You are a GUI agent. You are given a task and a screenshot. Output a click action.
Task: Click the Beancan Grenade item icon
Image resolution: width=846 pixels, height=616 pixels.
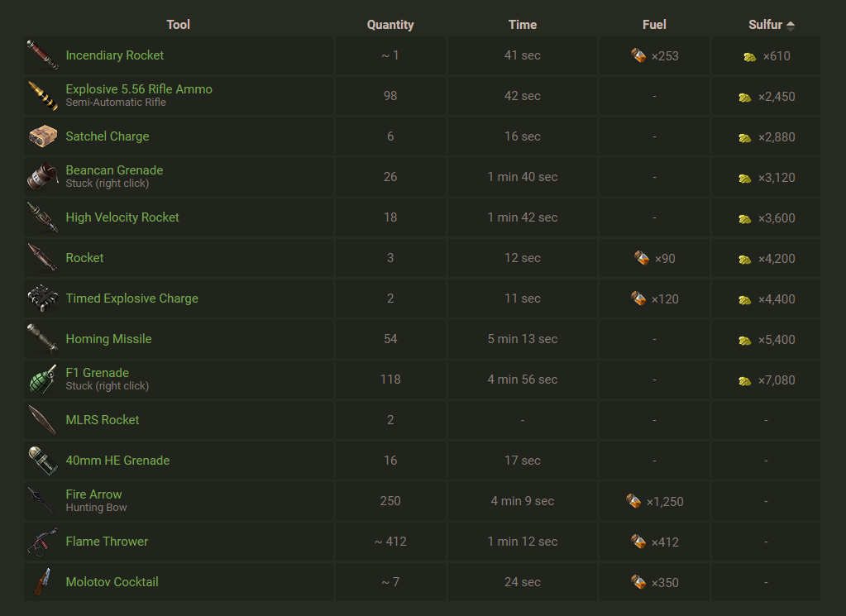[x=41, y=177]
